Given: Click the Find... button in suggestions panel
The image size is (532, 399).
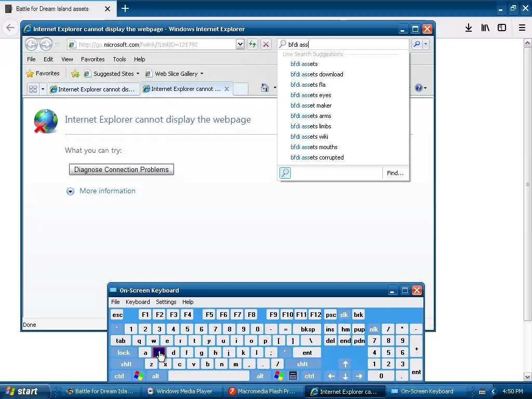Looking at the screenshot, I should point(395,172).
